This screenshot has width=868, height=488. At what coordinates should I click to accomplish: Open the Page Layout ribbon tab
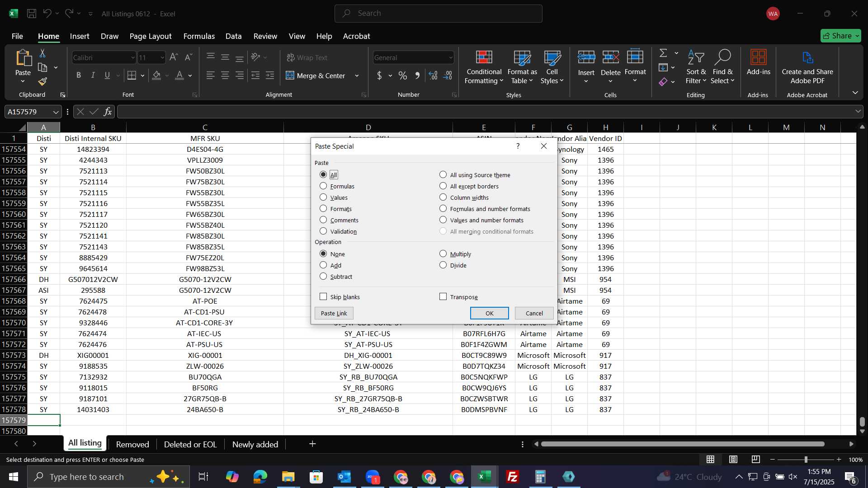pyautogui.click(x=150, y=36)
